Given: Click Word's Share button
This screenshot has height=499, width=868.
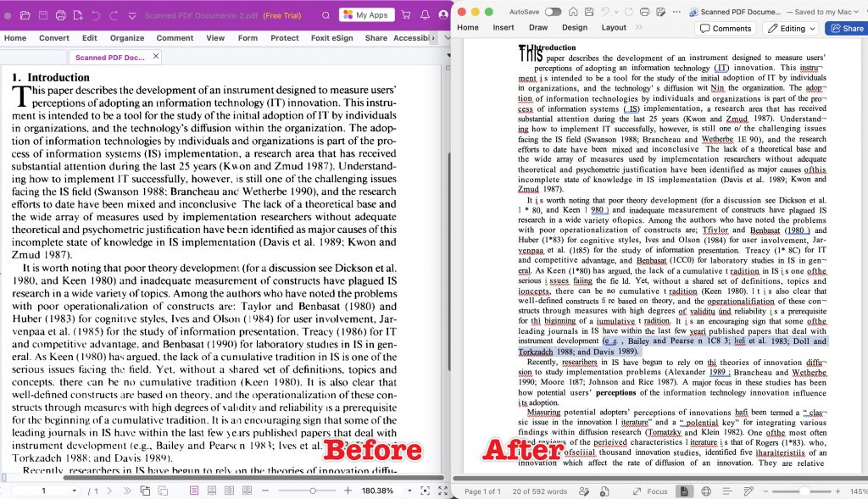Looking at the screenshot, I should [x=847, y=28].
